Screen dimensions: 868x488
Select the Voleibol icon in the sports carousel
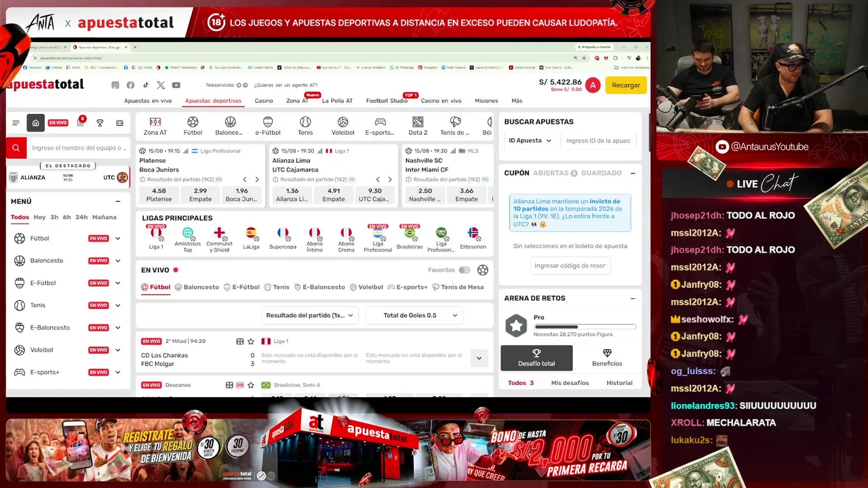point(342,122)
